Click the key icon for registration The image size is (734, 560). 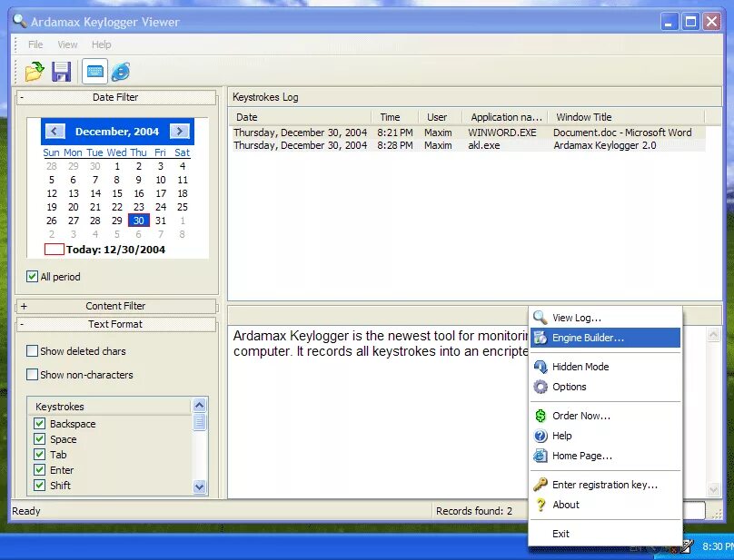tap(541, 484)
